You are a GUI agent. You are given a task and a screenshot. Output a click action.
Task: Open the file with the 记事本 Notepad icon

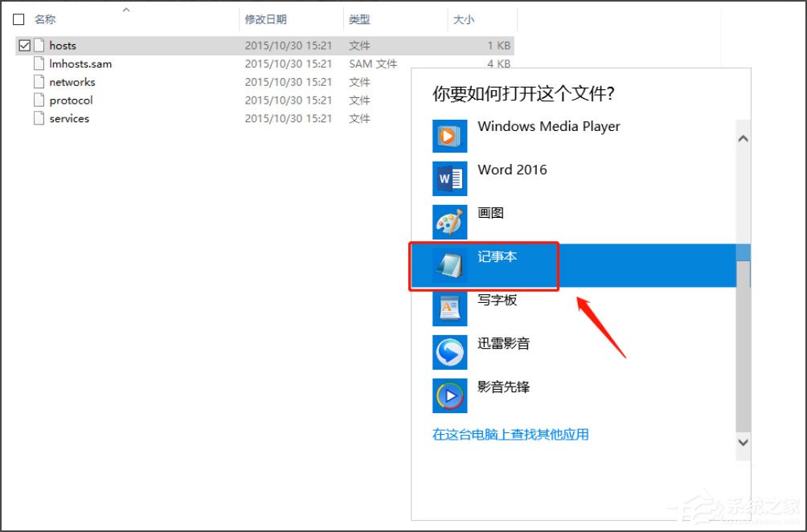click(449, 265)
